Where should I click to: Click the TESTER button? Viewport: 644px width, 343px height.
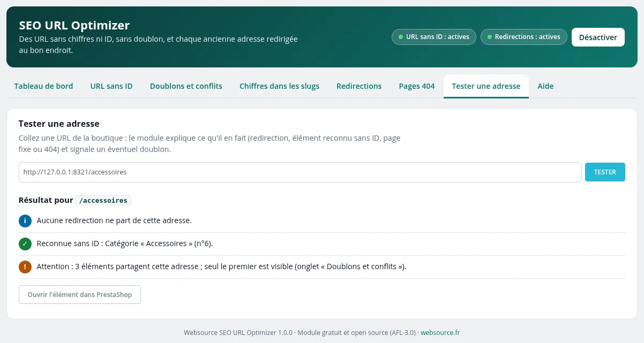coord(605,172)
